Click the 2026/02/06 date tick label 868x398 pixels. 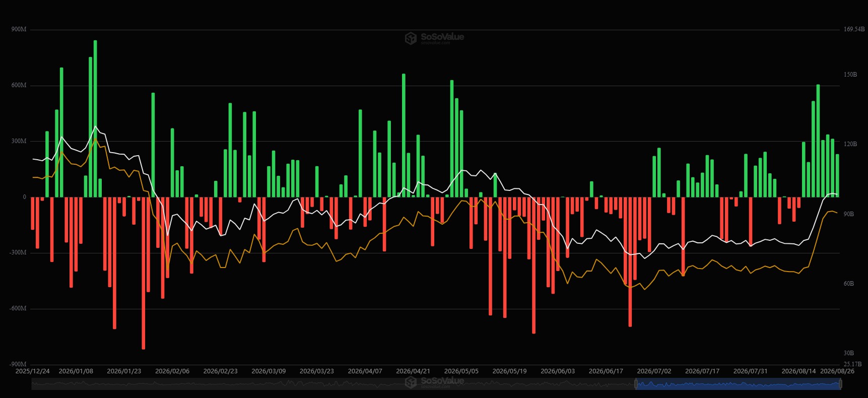point(172,371)
